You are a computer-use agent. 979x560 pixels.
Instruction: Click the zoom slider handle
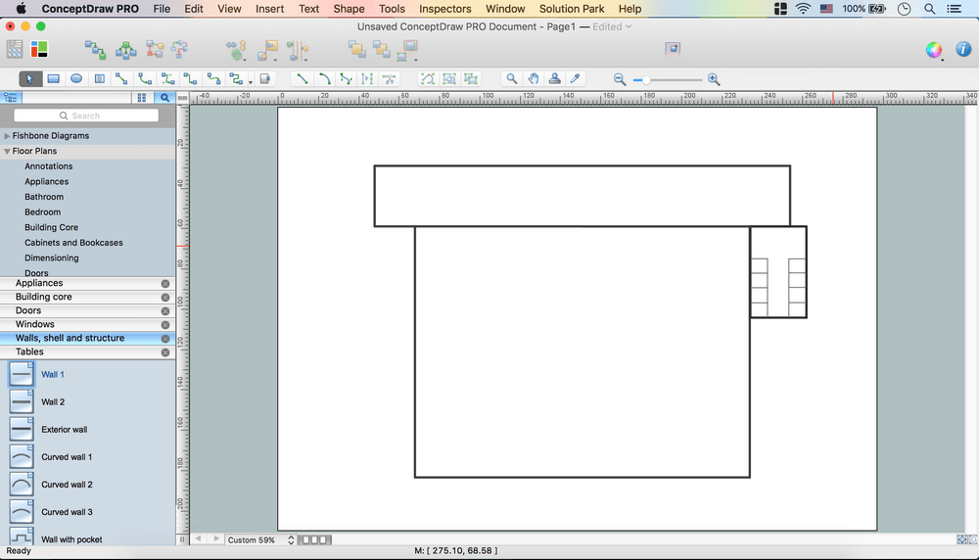point(646,79)
